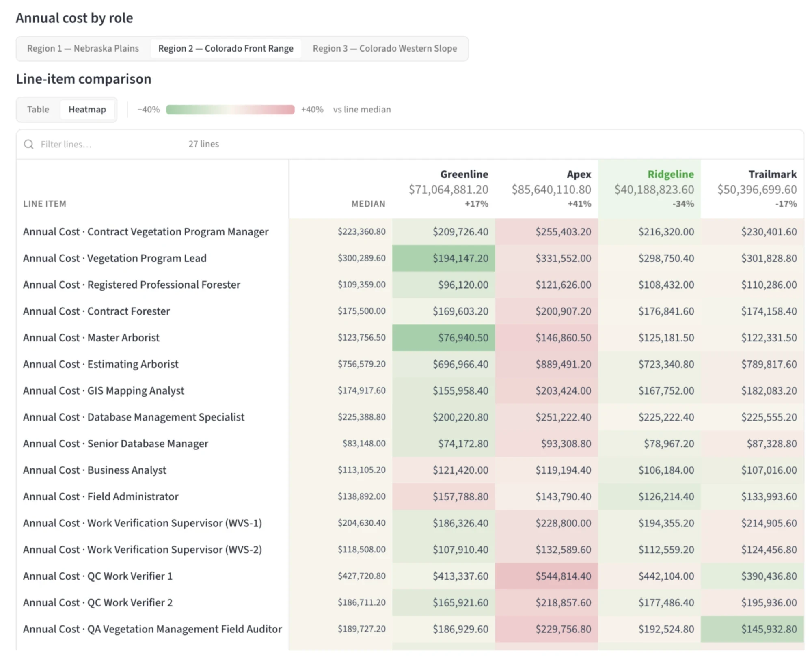The width and height of the screenshot is (812, 660).
Task: Click Trailmark total $50,396,699.60
Action: 757,190
